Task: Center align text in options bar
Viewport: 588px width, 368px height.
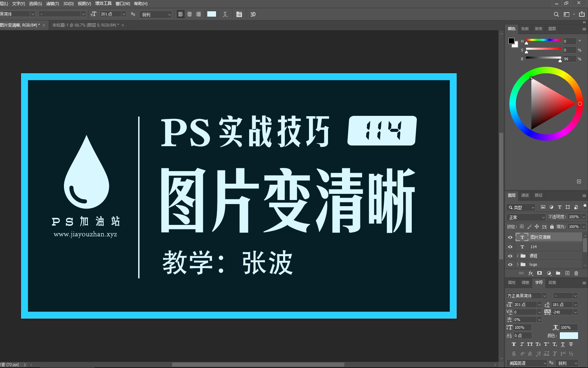Action: [190, 14]
